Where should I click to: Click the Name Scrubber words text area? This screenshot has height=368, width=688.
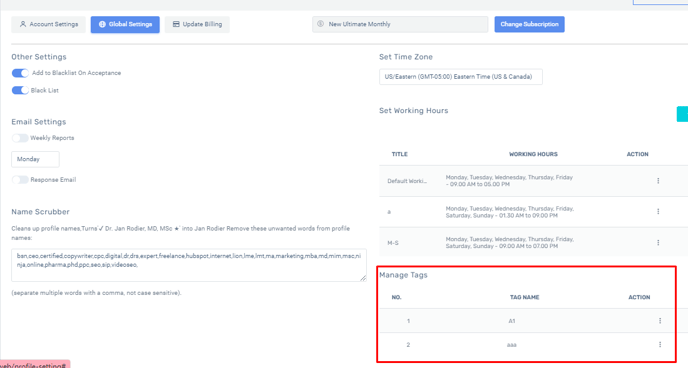tap(189, 265)
